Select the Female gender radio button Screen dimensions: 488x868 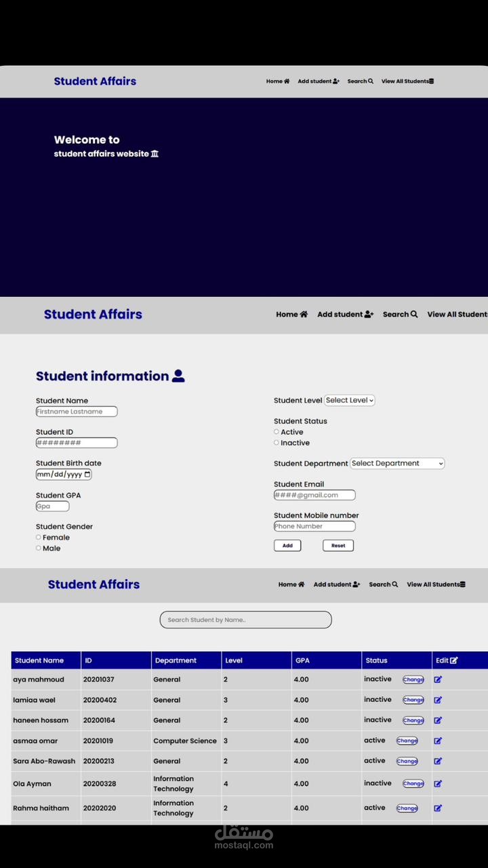coord(39,537)
